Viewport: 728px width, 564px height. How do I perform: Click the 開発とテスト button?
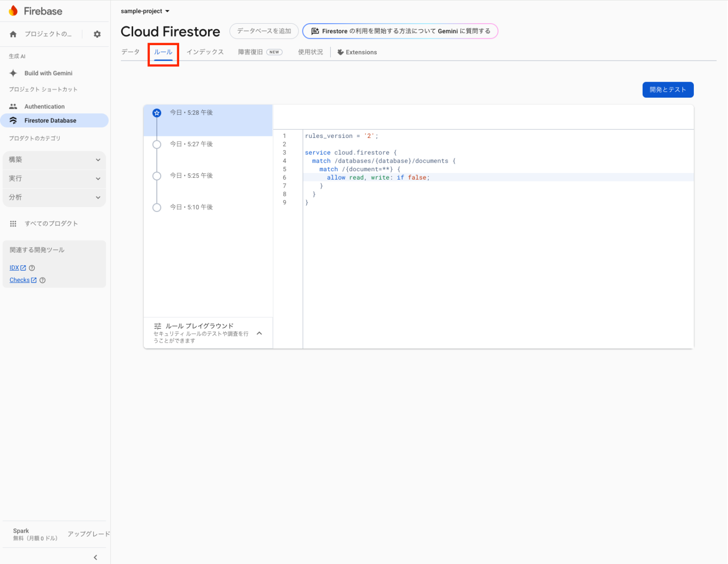point(667,90)
